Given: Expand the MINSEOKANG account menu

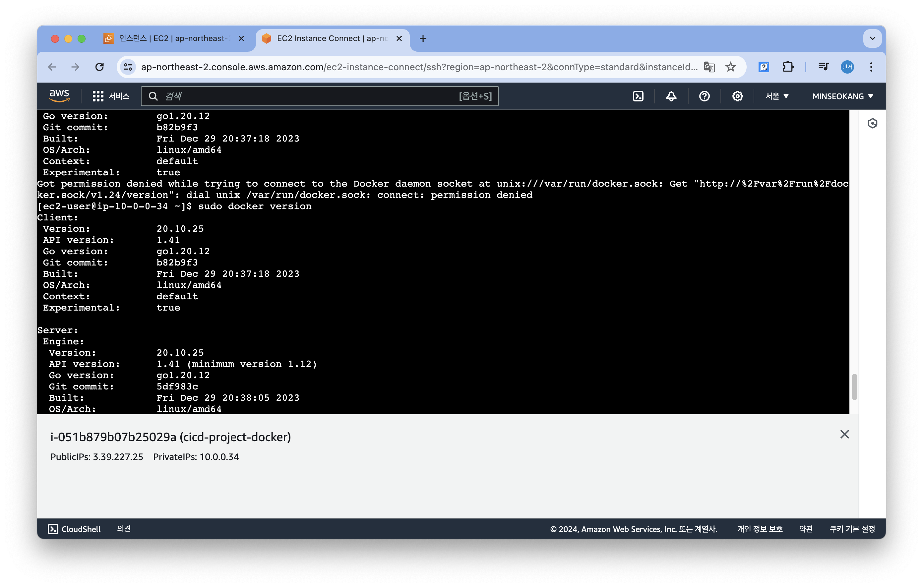Looking at the screenshot, I should coord(842,96).
